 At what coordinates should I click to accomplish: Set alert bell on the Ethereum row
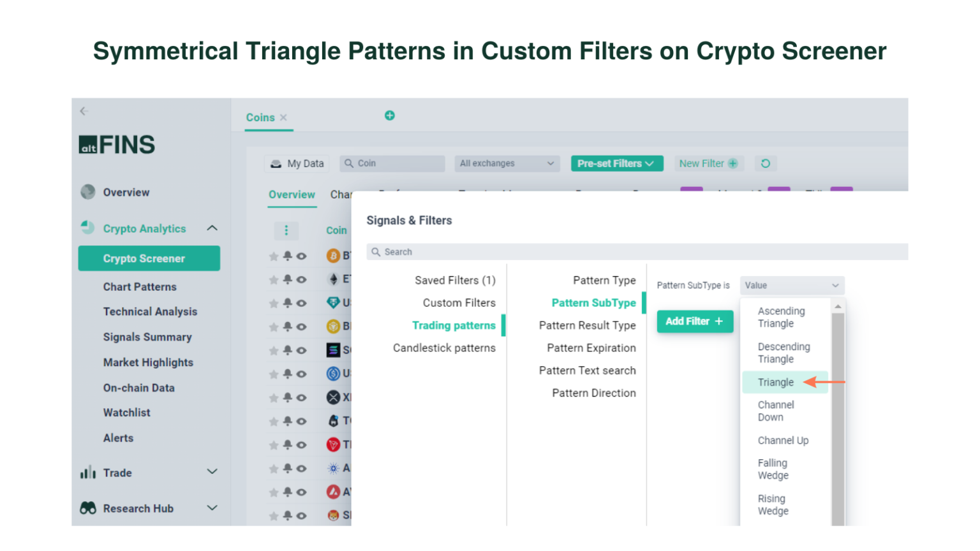point(287,279)
